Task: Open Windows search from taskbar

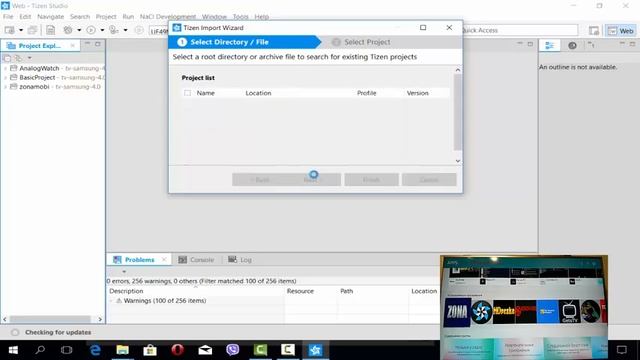Action: [x=40, y=350]
